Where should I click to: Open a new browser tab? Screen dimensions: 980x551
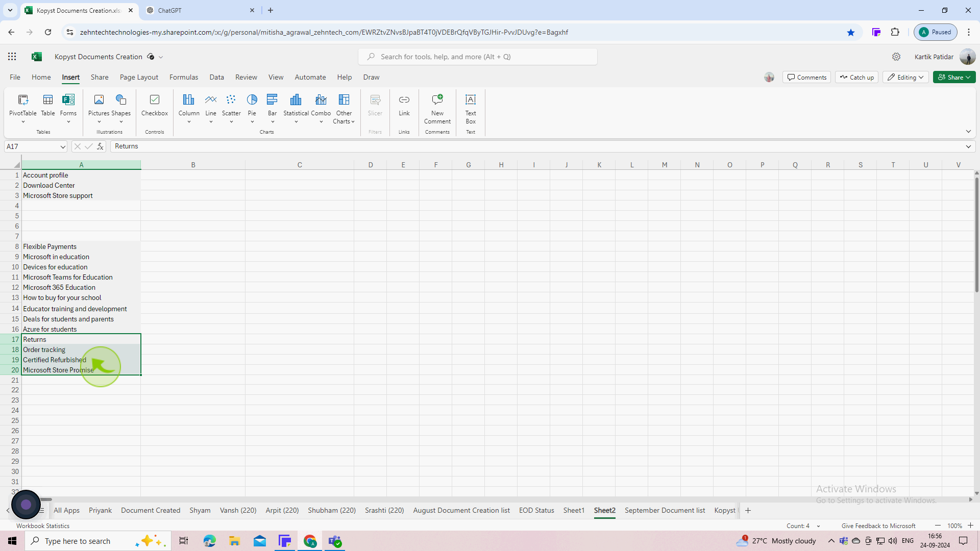(x=271, y=10)
